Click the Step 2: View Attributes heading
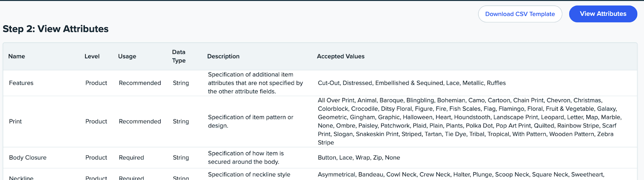Image resolution: width=644 pixels, height=180 pixels. pyautogui.click(x=56, y=29)
